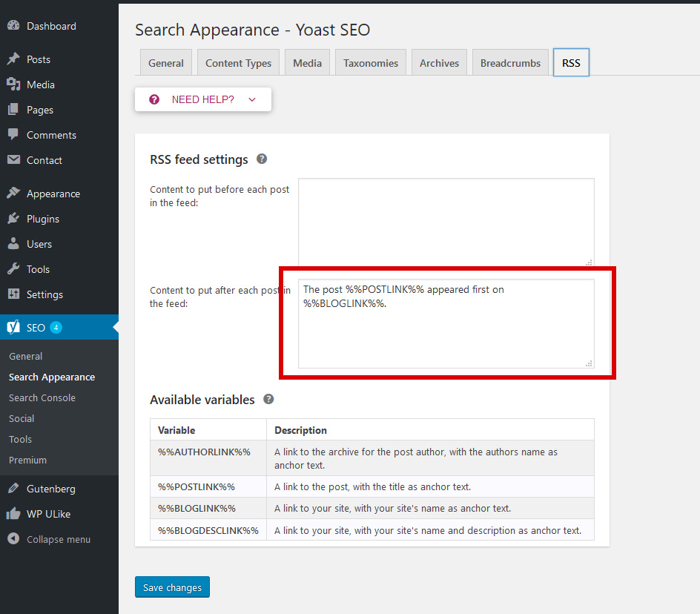This screenshot has width=700, height=614.
Task: Click the Gutenberg pencil icon
Action: [x=13, y=488]
